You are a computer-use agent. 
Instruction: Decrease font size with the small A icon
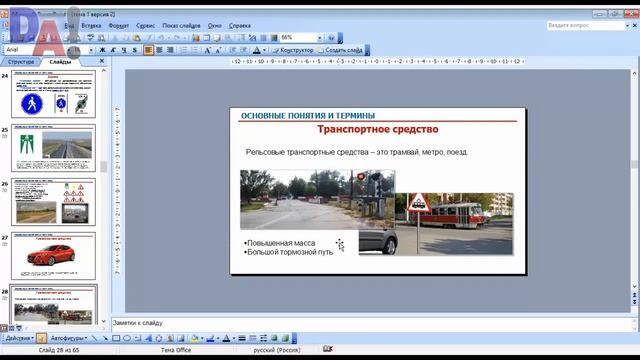click(x=218, y=50)
